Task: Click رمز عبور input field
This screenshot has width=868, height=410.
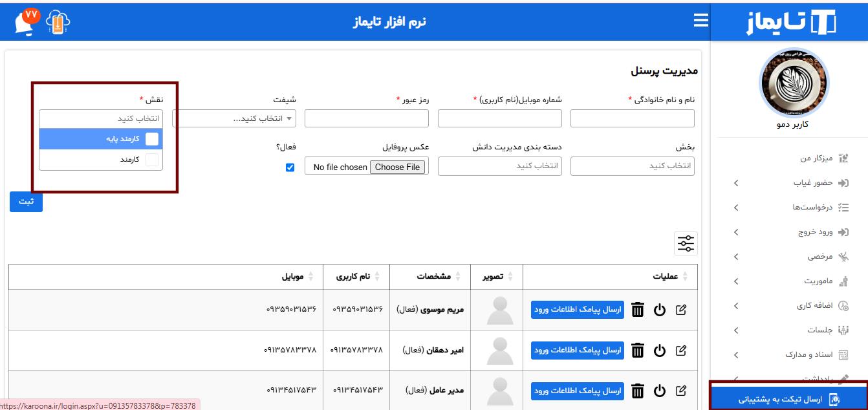Action: 367,119
